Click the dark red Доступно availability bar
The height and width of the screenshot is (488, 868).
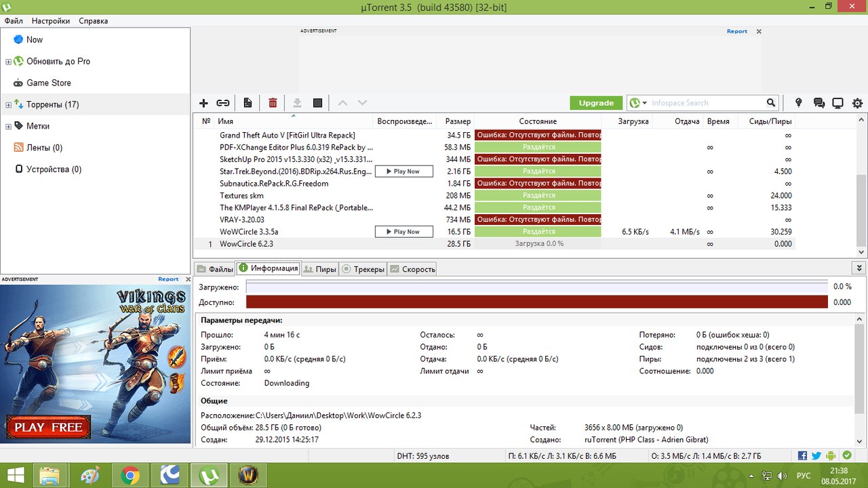coord(536,302)
